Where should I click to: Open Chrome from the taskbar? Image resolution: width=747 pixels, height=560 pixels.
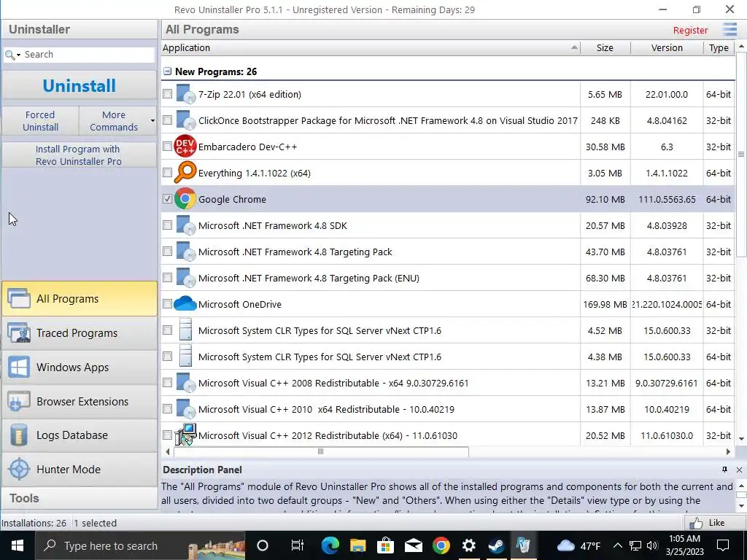[x=441, y=545]
